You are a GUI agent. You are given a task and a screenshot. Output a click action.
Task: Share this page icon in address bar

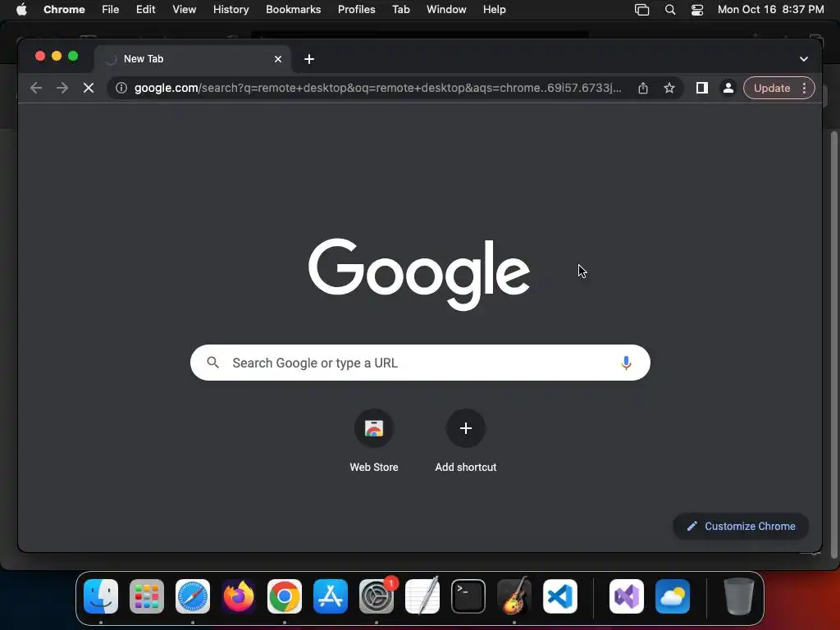click(x=643, y=88)
